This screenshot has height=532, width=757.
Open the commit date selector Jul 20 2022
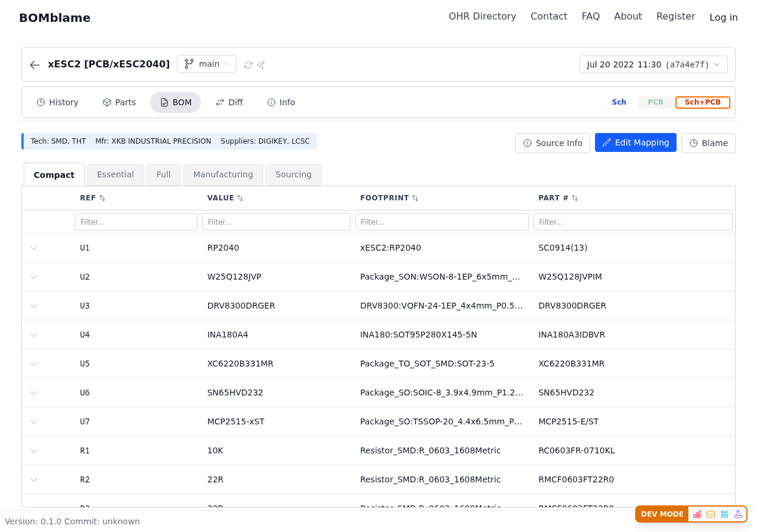coord(654,64)
